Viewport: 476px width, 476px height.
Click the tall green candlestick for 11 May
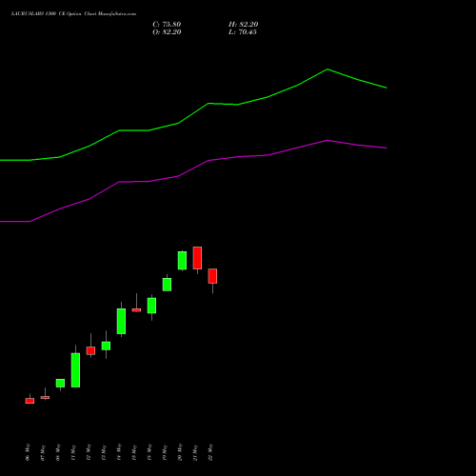pos(75,370)
